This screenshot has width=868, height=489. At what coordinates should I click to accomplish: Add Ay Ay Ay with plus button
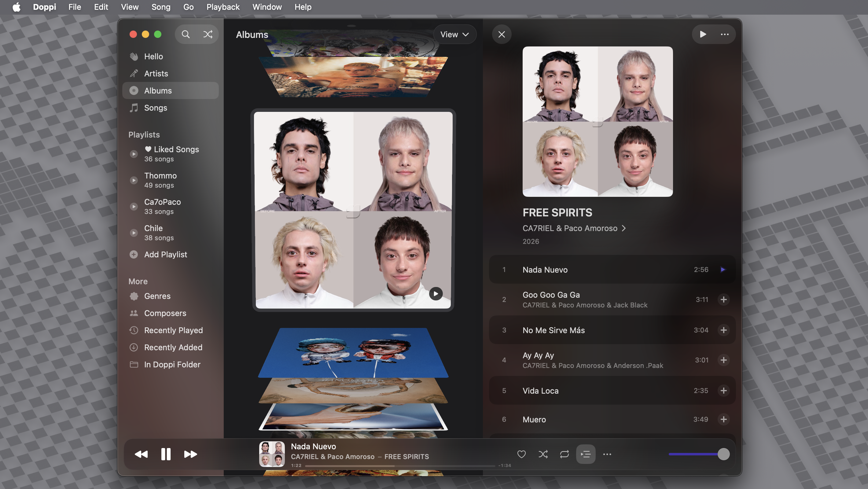point(723,360)
